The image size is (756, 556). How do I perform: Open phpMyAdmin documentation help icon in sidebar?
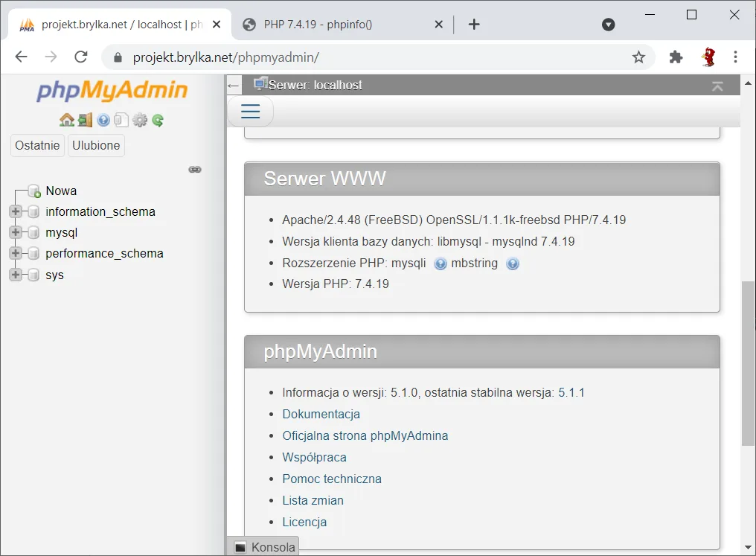pos(103,120)
